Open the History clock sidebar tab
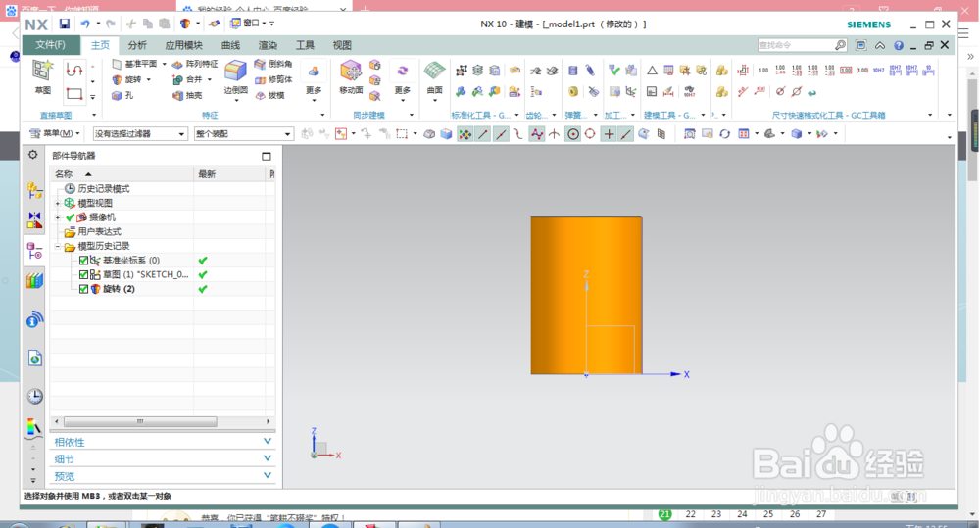This screenshot has height=528, width=980. [x=34, y=396]
